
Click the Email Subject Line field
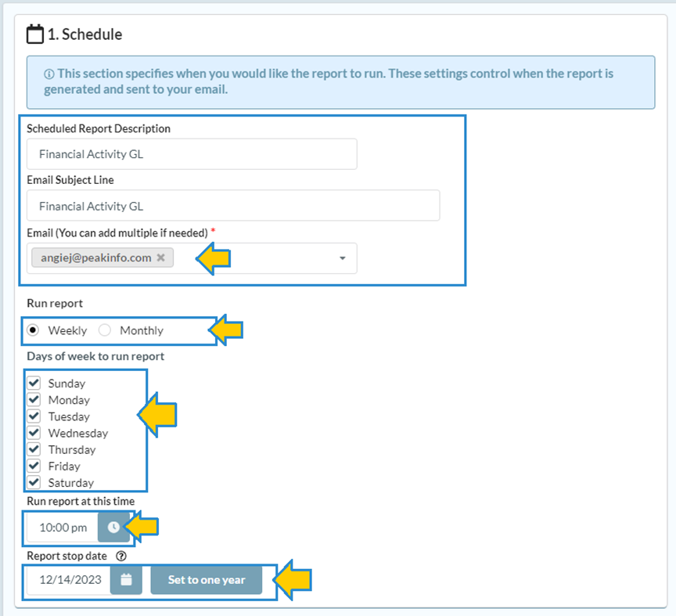pos(232,206)
